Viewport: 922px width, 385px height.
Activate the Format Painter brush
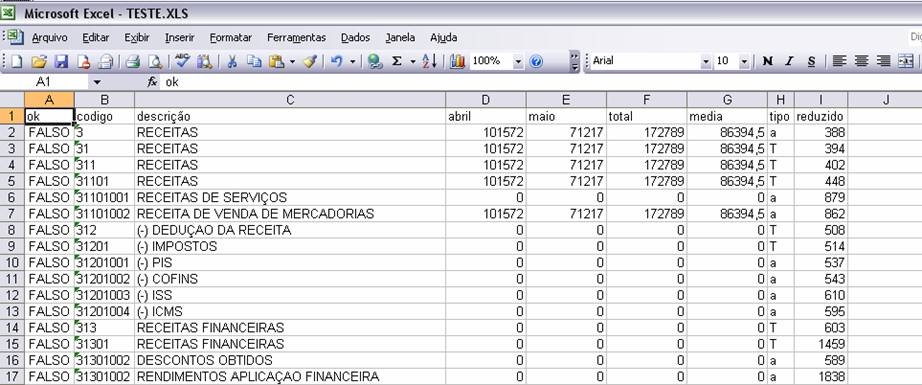tap(310, 61)
